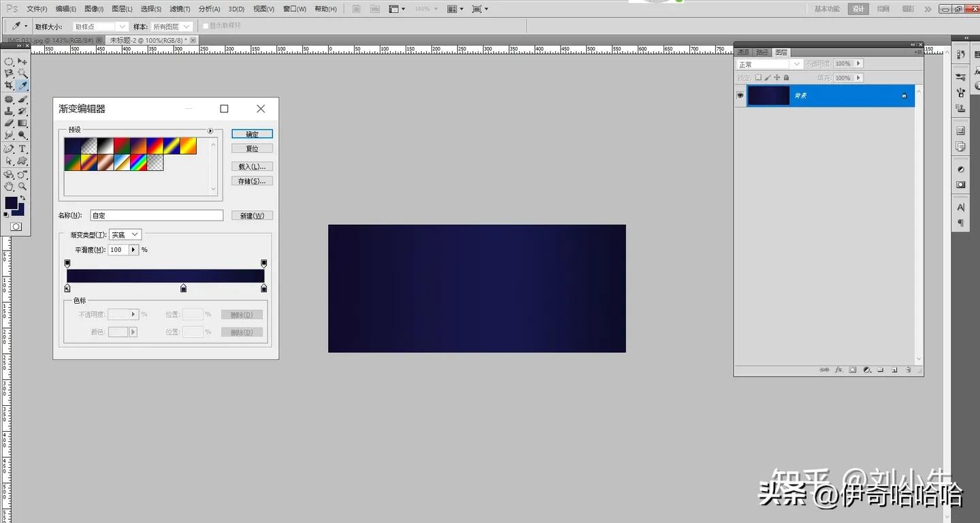Image resolution: width=980 pixels, height=523 pixels.
Task: Click the 载入 load button
Action: [252, 165]
